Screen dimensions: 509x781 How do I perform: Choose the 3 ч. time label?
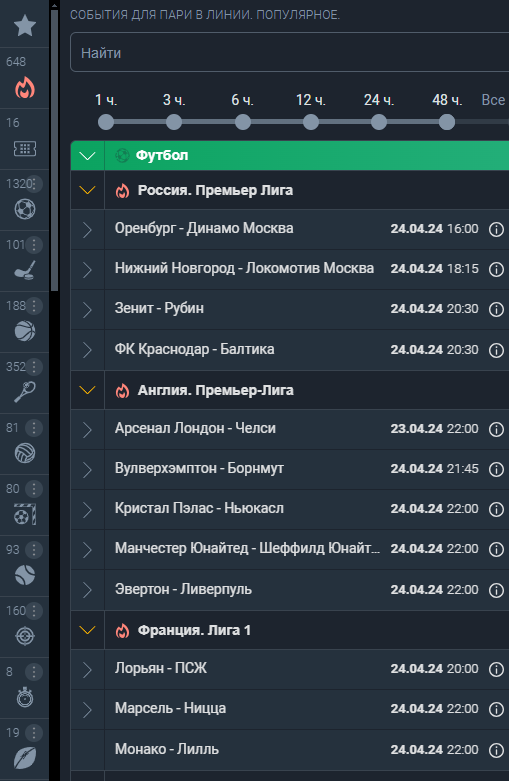tap(174, 100)
